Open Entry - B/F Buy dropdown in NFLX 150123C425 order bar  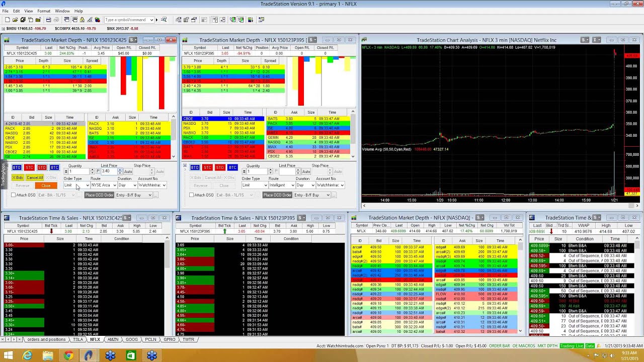point(150,195)
